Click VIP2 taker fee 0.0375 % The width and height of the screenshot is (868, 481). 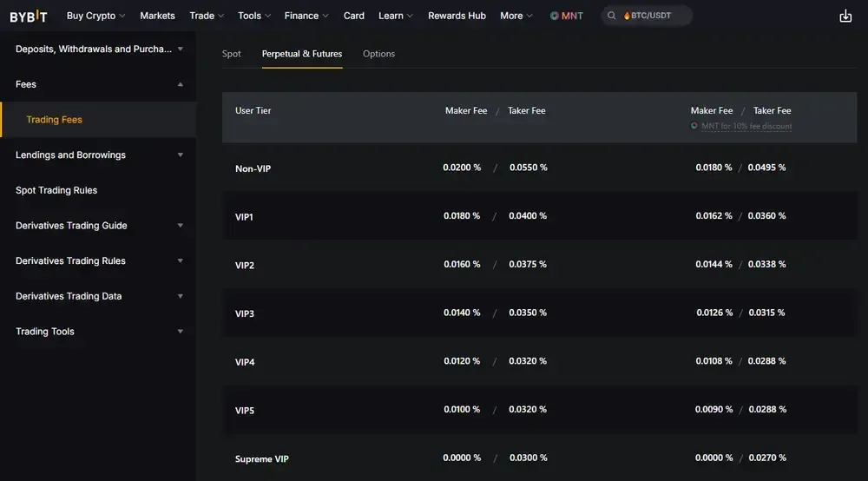528,264
